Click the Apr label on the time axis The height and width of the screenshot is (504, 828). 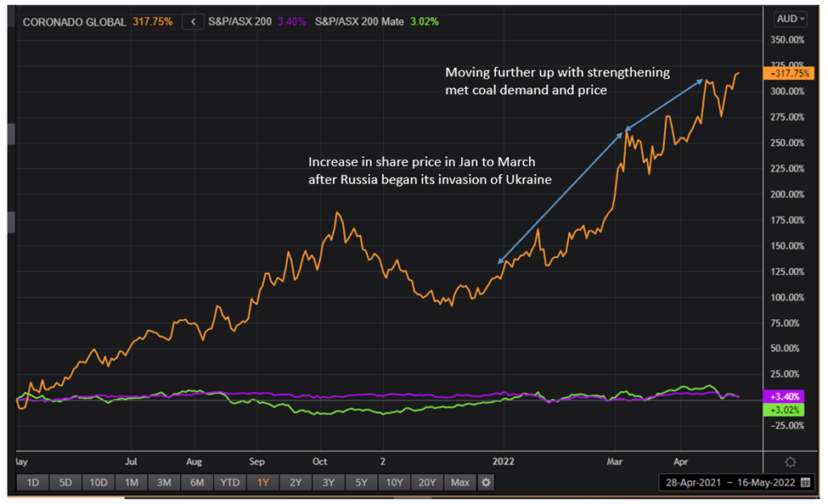click(681, 462)
